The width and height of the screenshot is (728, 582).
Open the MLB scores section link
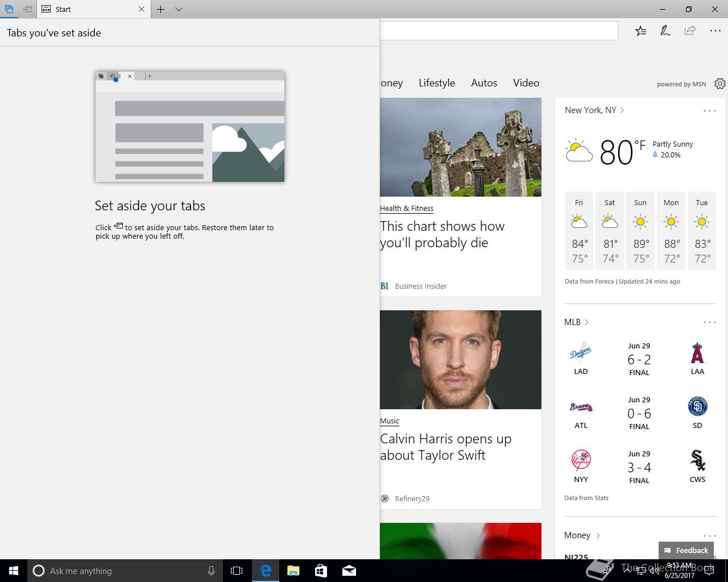pos(576,322)
